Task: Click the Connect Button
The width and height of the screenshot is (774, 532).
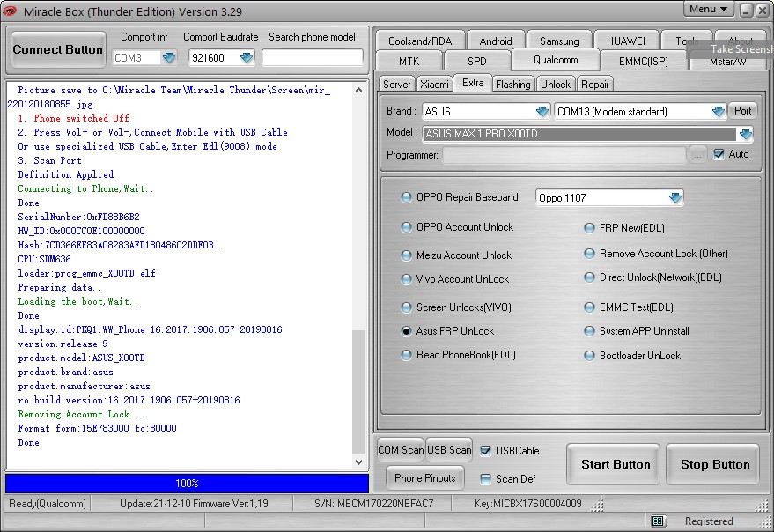Action: 58,49
